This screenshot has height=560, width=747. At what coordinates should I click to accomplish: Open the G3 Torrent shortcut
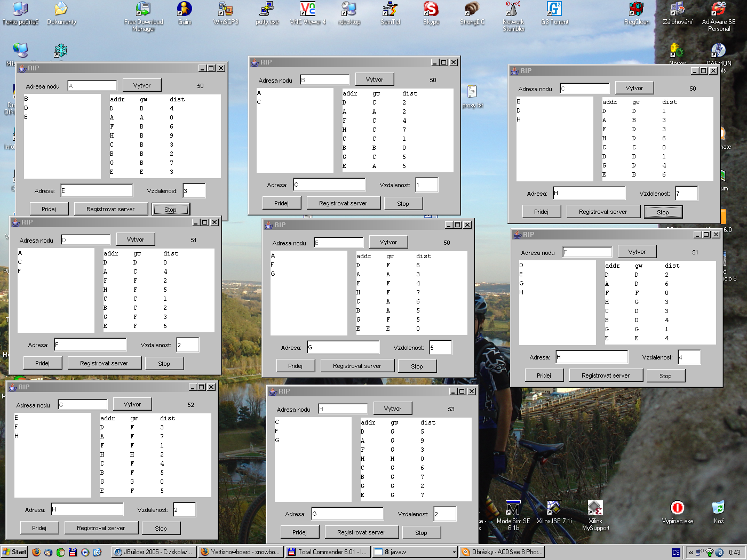(554, 10)
